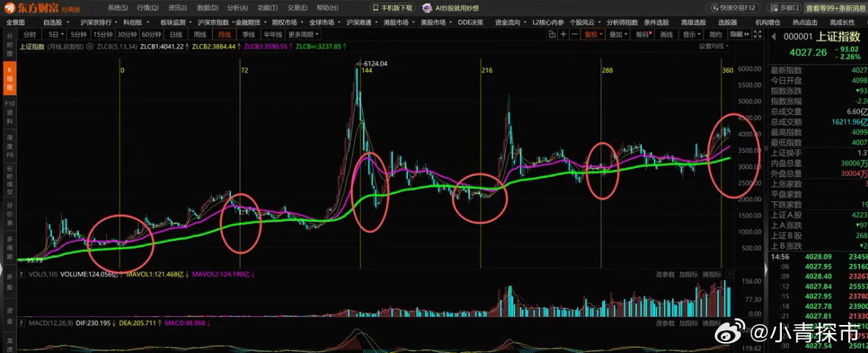Screen dimensions: 868x353
Task: Switch to 分时 period tab
Action: [x=30, y=35]
